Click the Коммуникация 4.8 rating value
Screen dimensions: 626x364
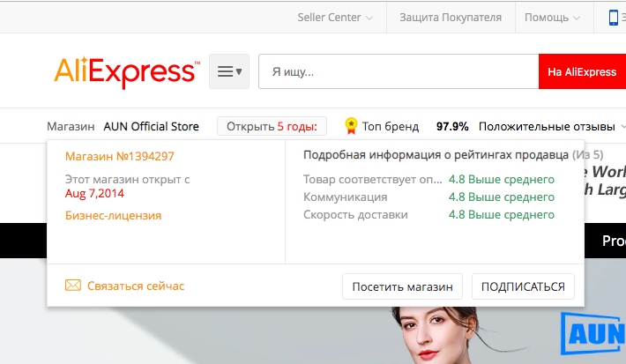tap(502, 197)
